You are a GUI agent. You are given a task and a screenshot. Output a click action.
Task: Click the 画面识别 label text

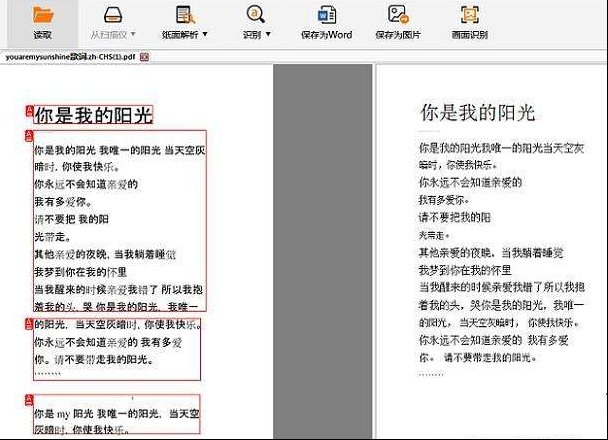click(470, 35)
